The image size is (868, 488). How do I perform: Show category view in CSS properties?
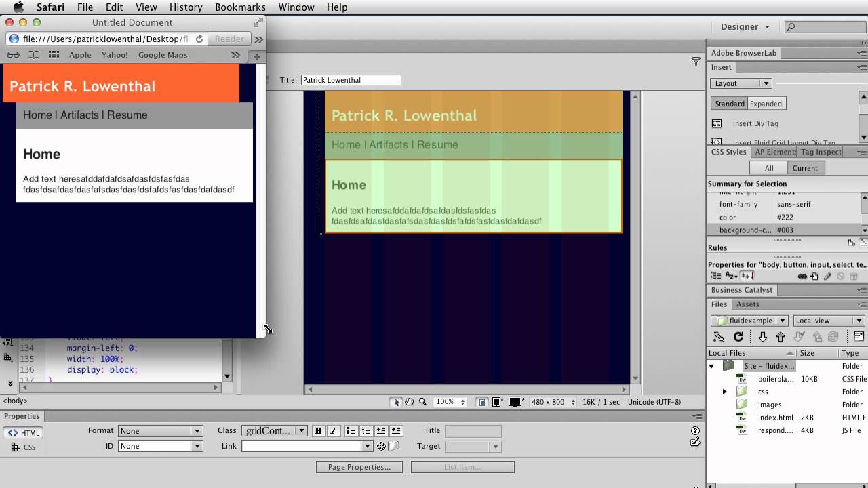pos(717,276)
